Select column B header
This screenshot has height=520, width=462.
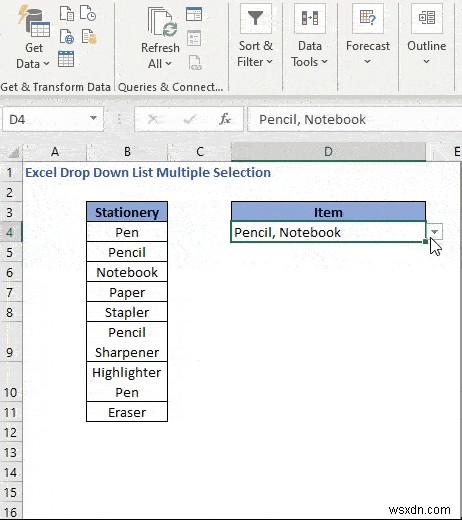127,152
